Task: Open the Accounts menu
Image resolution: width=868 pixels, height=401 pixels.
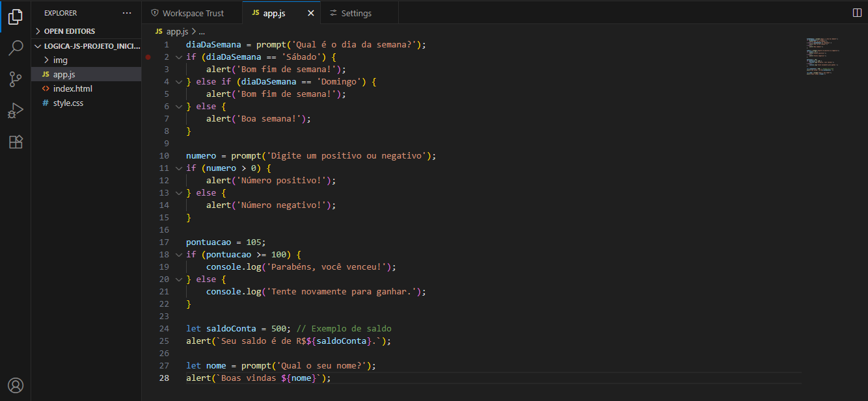Action: pos(16,385)
